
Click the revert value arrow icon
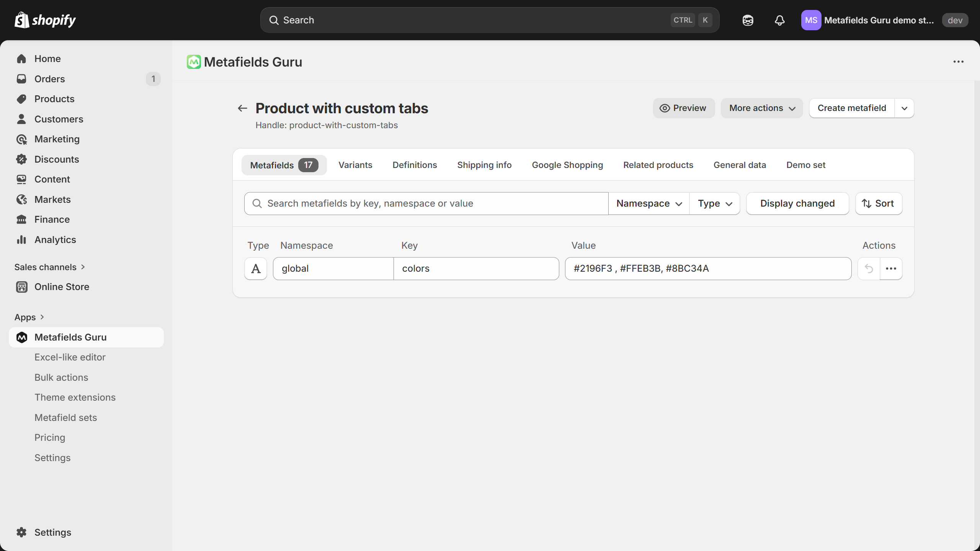(869, 269)
